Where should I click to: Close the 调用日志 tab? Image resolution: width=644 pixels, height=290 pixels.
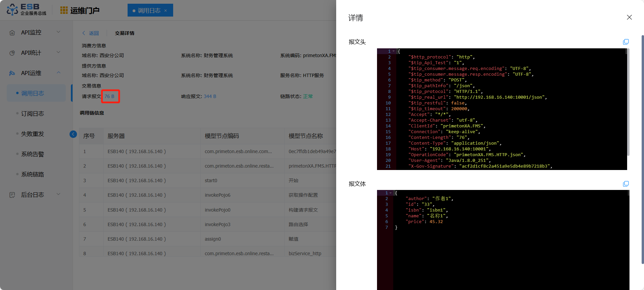(166, 10)
